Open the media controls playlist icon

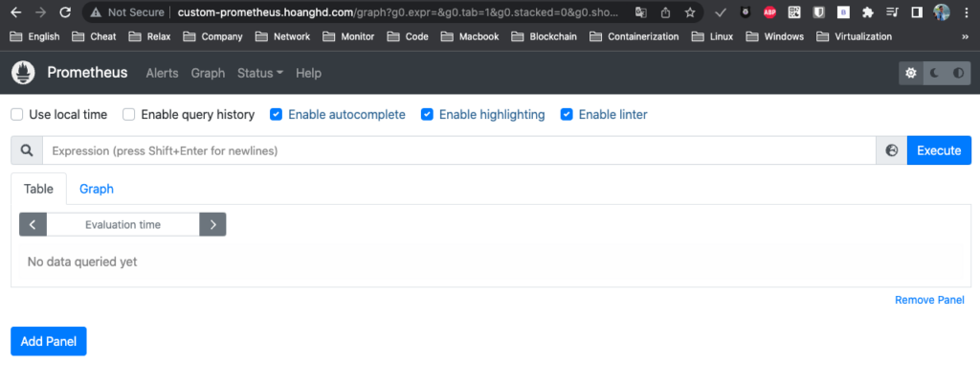[x=893, y=11]
